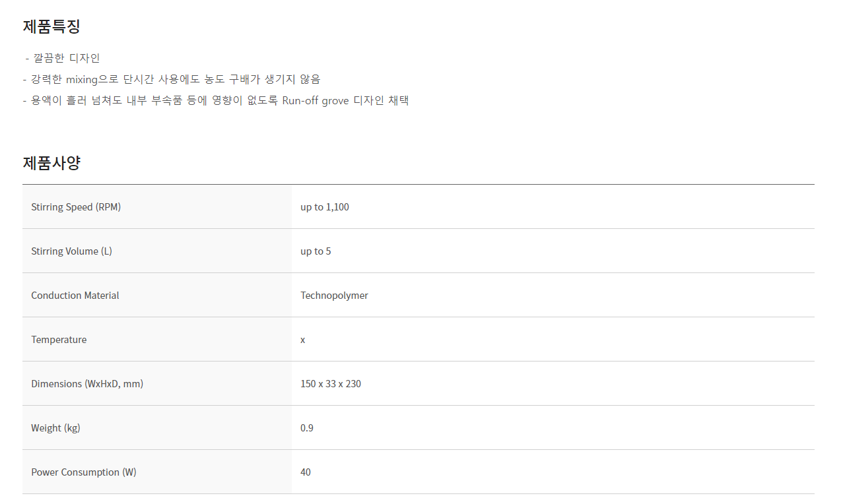The height and width of the screenshot is (504, 841).
Task: Click the word 'mixing' in feature text
Action: 81,80
